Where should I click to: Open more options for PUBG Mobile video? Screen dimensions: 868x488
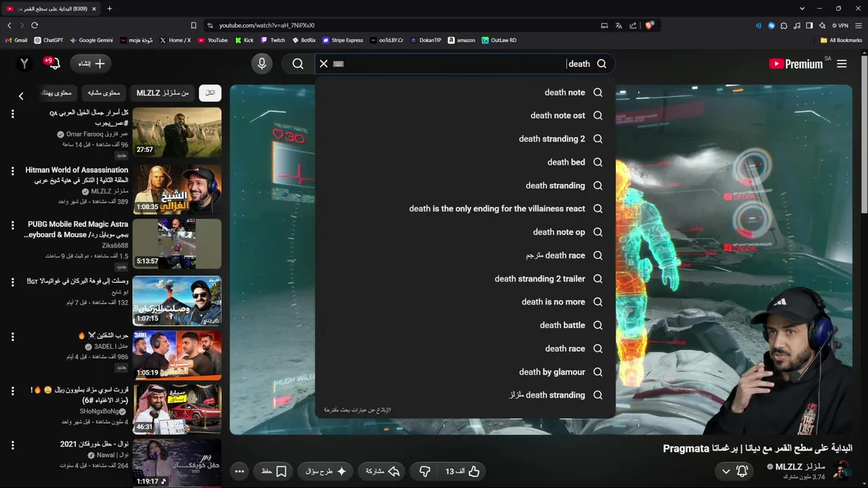tap(12, 225)
